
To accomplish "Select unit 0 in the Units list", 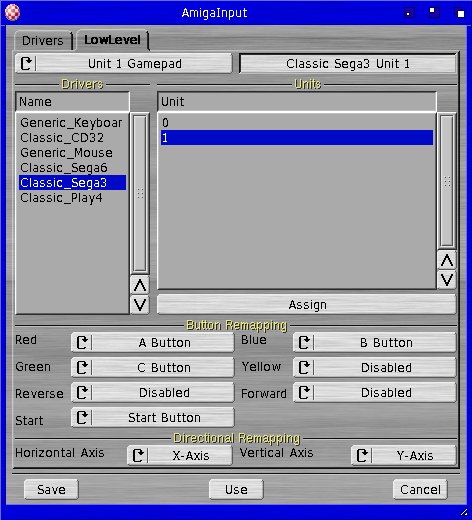I will (297, 123).
